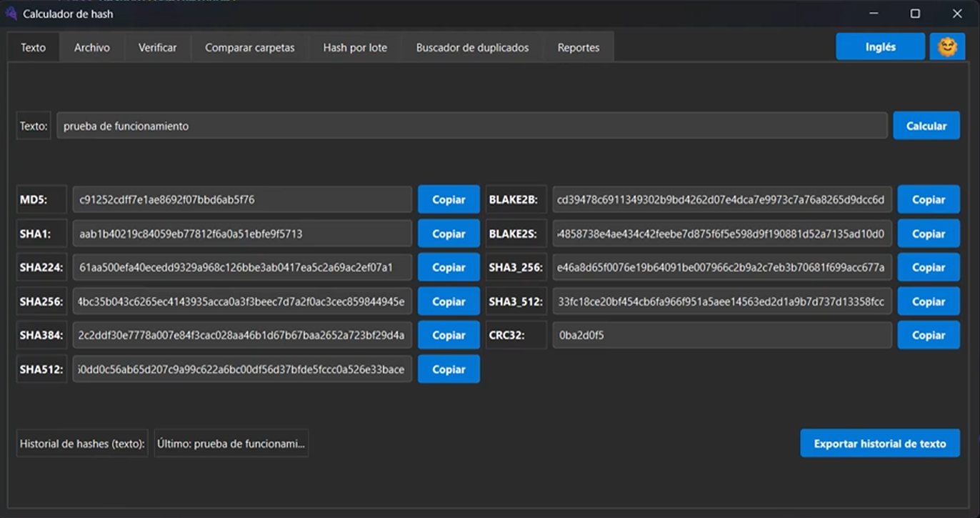Go to Comparar carpetas tab
The height and width of the screenshot is (518, 980).
[x=249, y=48]
